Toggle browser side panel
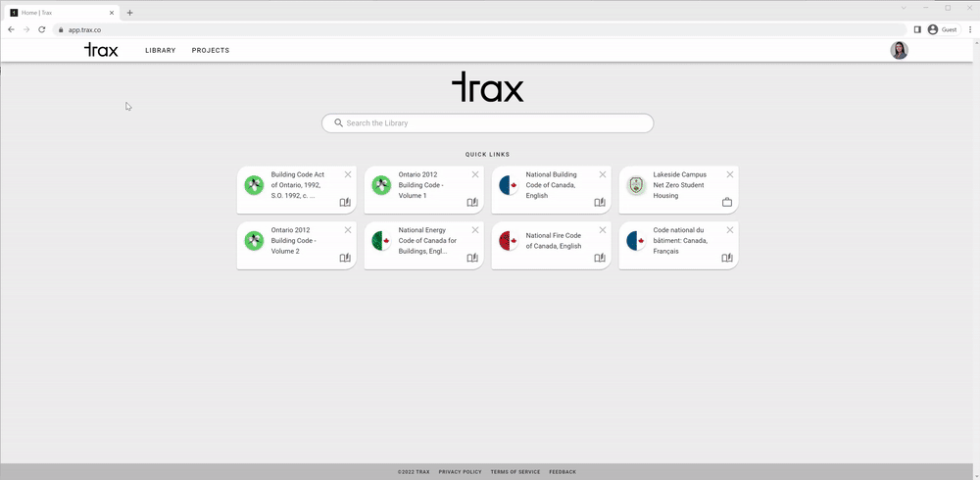This screenshot has height=480, width=980. tap(917, 29)
